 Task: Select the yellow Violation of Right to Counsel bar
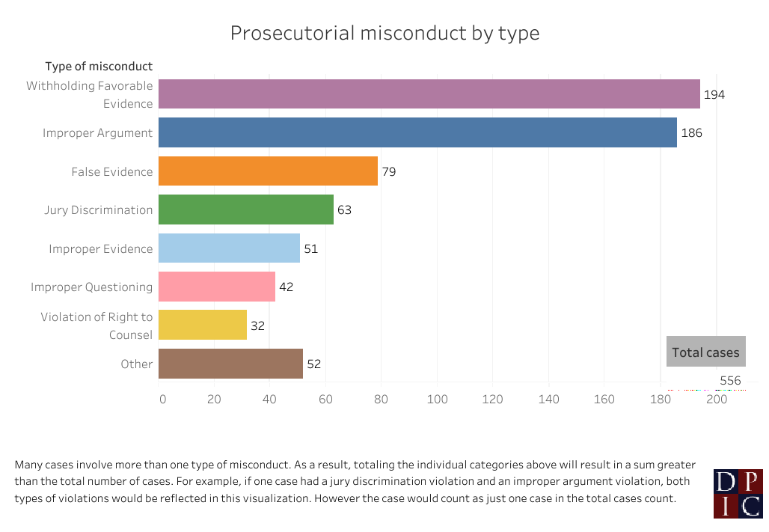[203, 325]
